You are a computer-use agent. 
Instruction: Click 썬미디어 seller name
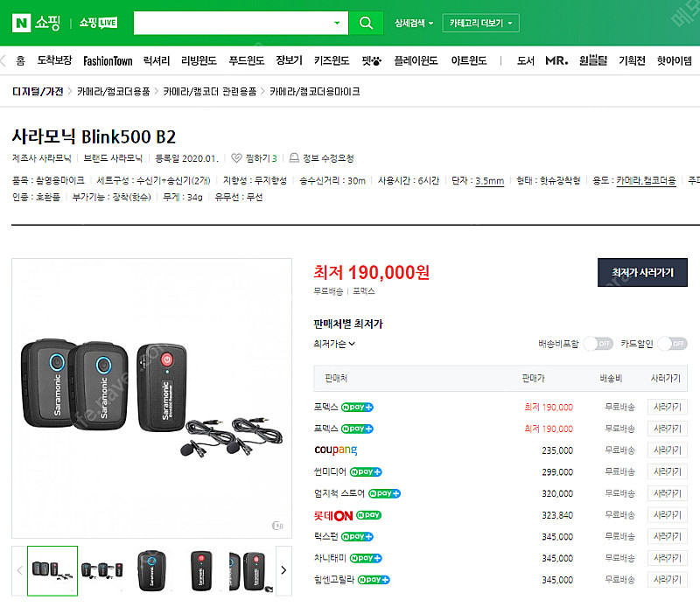tap(330, 471)
